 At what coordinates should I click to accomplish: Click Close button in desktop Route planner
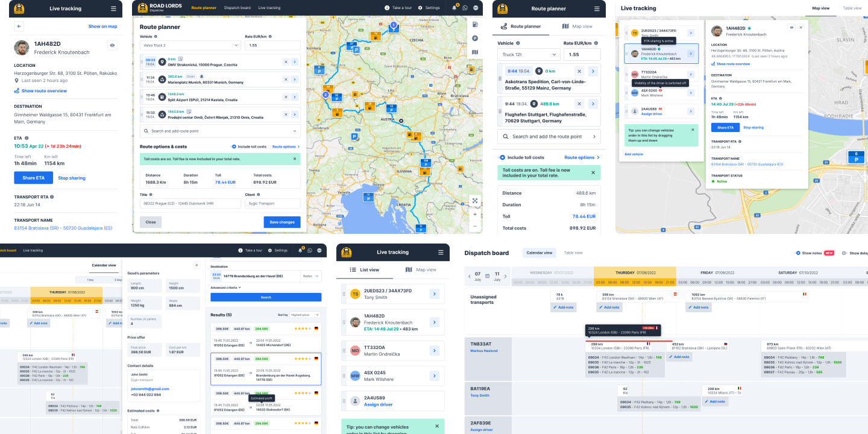(151, 222)
